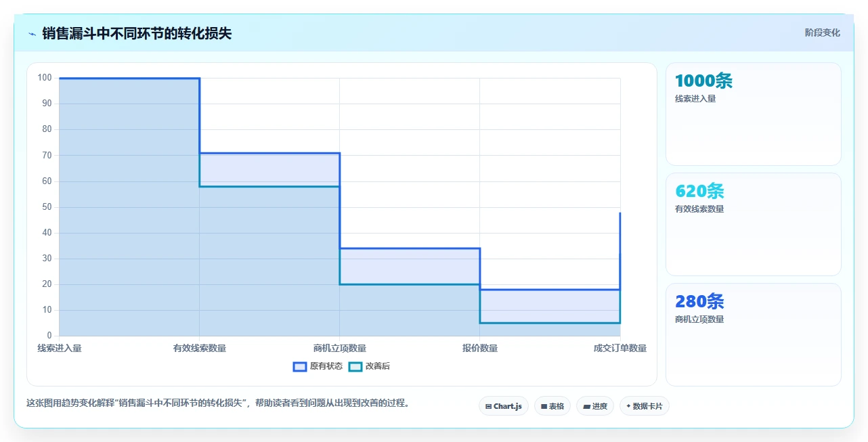Click the chart title 销售漏斗中不同环节的转化损失
This screenshot has height=442, width=868.
coord(137,33)
